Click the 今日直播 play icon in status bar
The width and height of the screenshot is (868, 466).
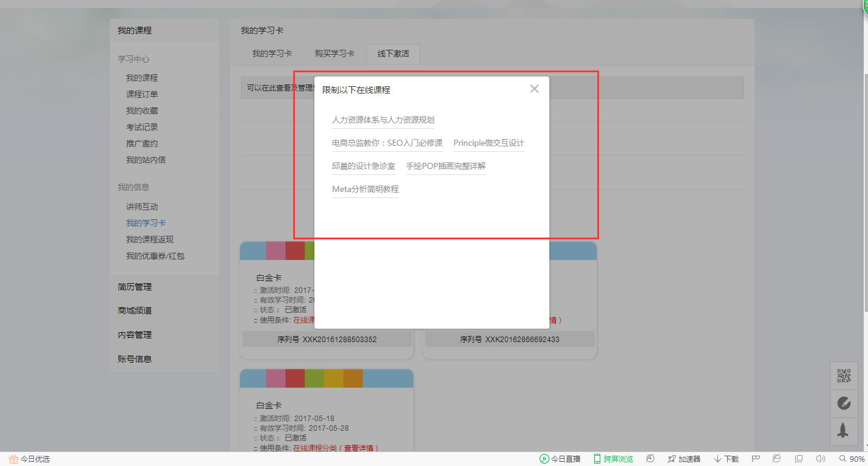point(545,459)
